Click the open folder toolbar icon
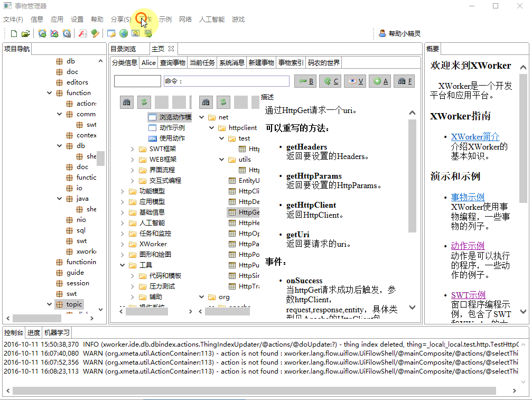The height and width of the screenshot is (400, 532). pyautogui.click(x=25, y=33)
